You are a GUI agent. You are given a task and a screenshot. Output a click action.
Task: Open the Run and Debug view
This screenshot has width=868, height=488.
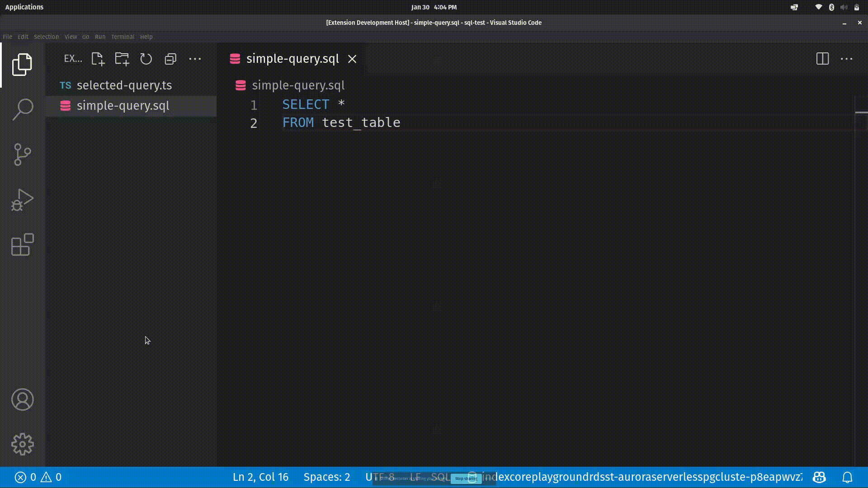pos(22,200)
